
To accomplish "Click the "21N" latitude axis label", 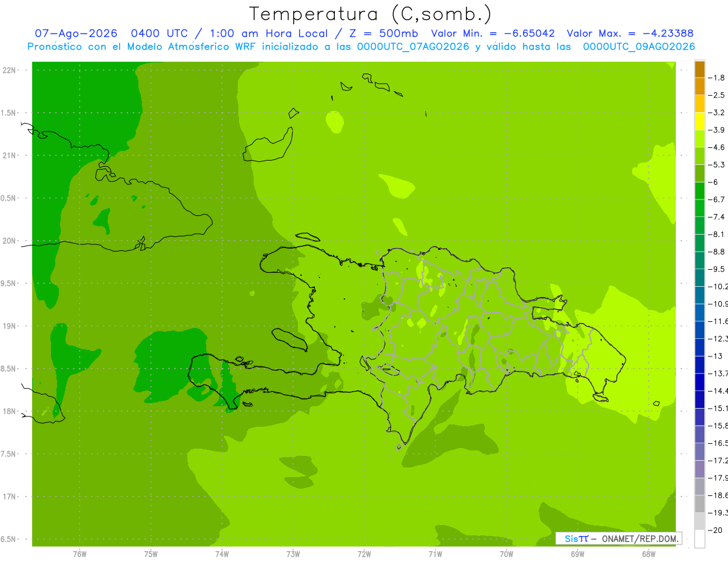I will tap(8, 155).
